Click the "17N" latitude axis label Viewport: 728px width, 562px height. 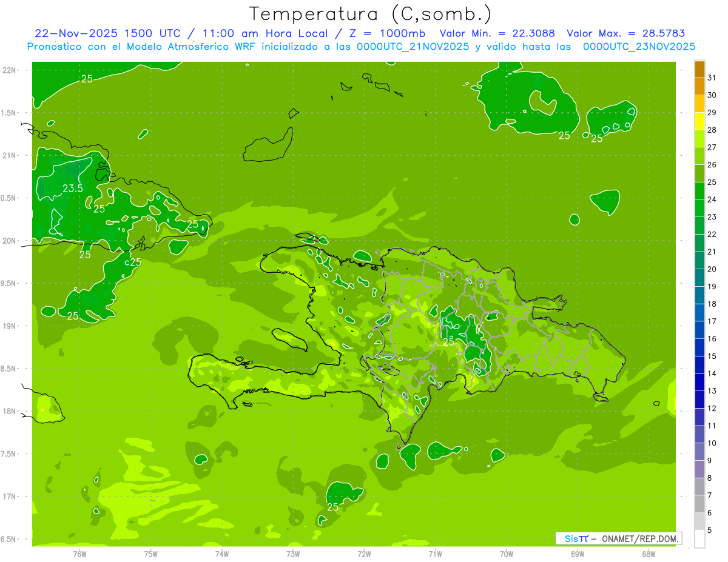(x=10, y=497)
